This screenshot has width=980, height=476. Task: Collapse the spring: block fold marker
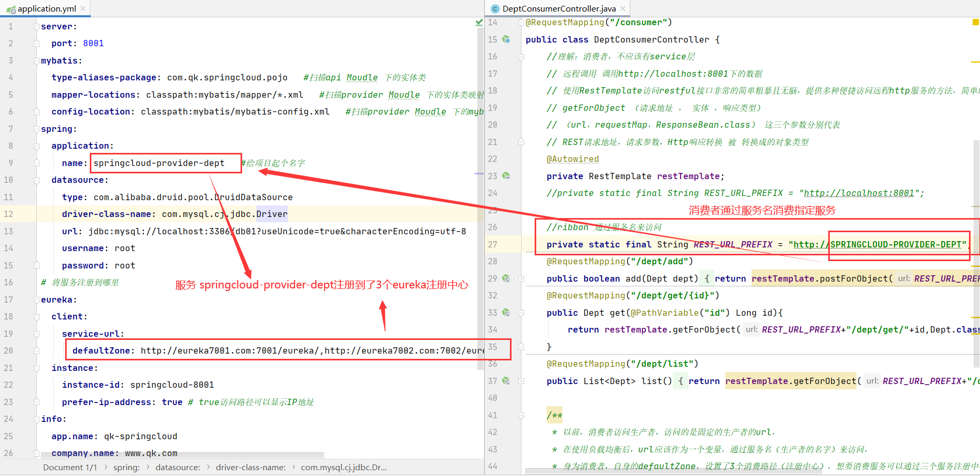tap(37, 129)
